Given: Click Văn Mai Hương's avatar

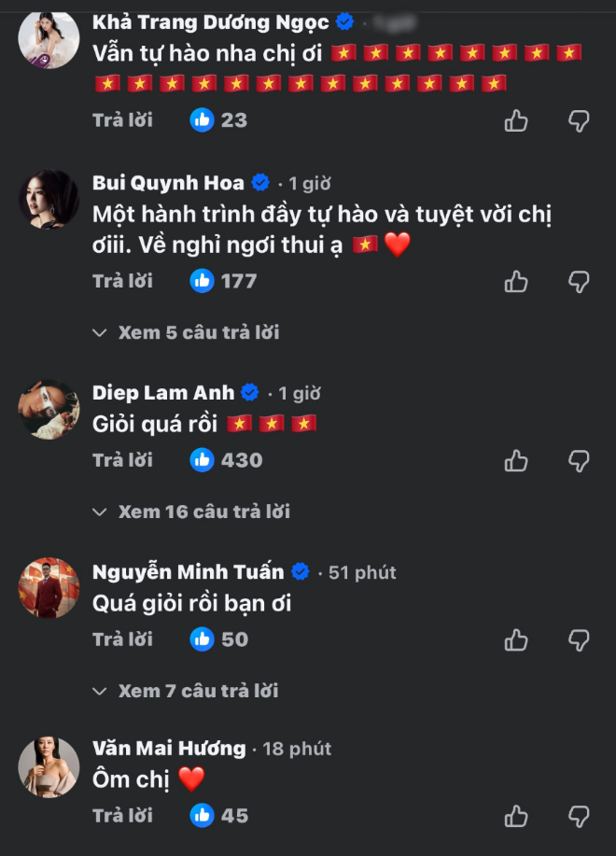Looking at the screenshot, I should tap(49, 766).
